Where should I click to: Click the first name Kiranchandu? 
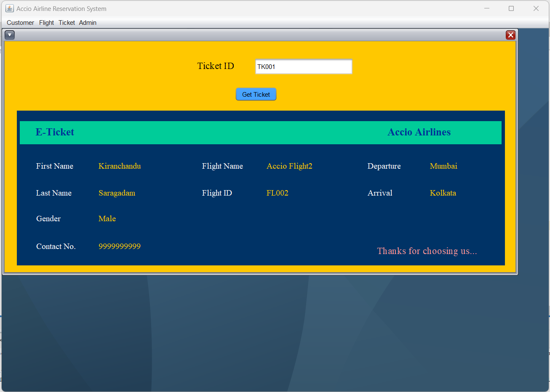coord(120,166)
